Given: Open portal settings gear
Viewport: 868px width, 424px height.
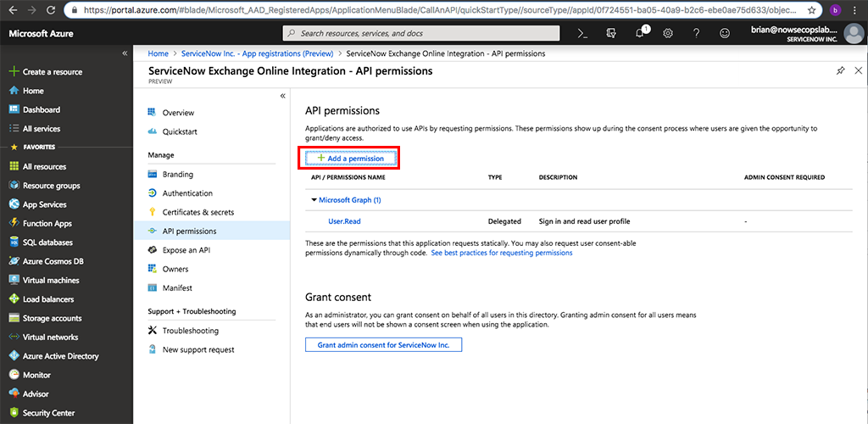Looking at the screenshot, I should (x=668, y=34).
